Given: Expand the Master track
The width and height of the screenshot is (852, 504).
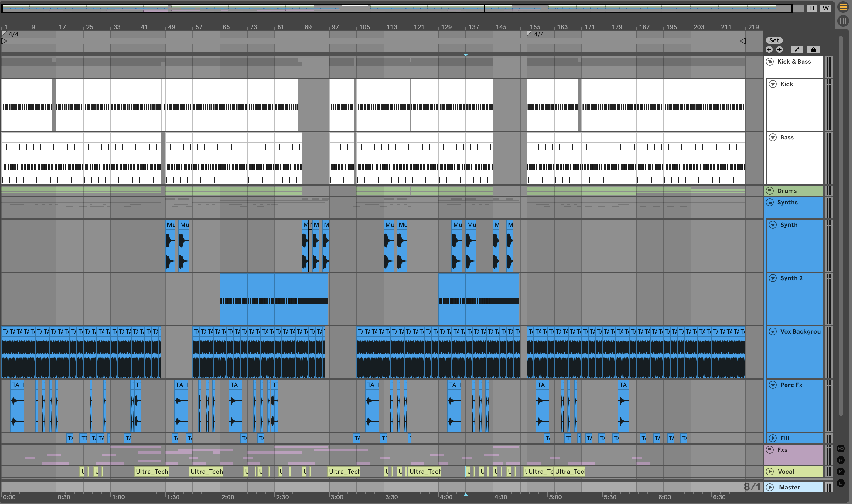Looking at the screenshot, I should pos(770,487).
